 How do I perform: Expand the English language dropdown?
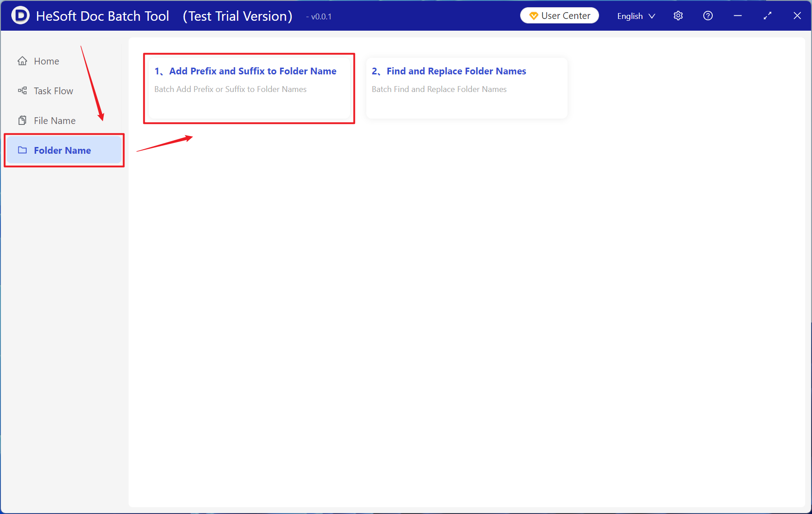(636, 16)
